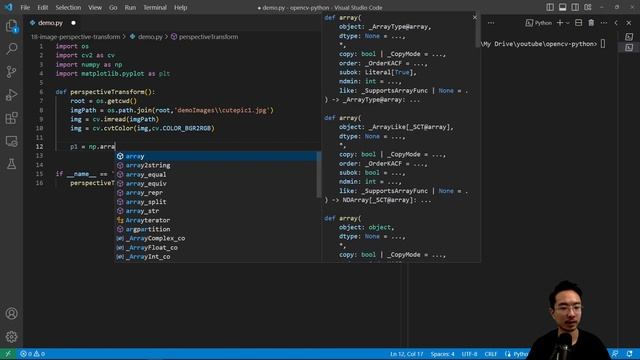Choose the 'array_equiv' suggestion
Screen dimensions: 640x360
217,184
